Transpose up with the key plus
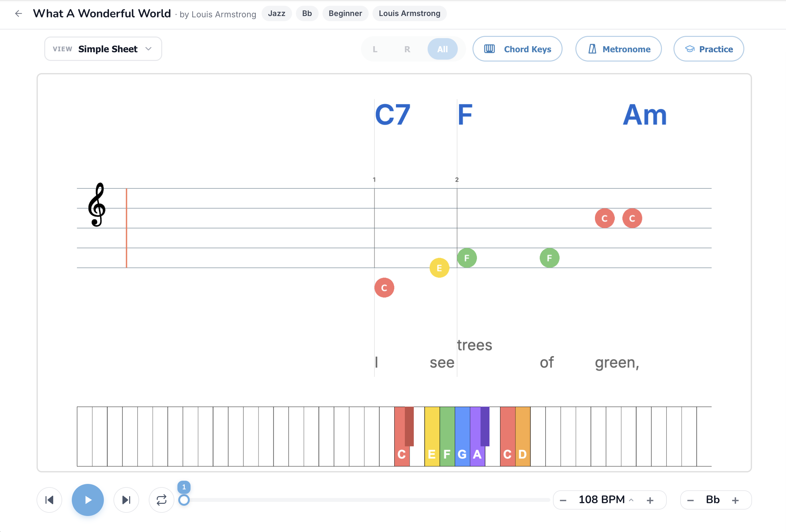Screen dimensions: 786x532 coord(735,500)
